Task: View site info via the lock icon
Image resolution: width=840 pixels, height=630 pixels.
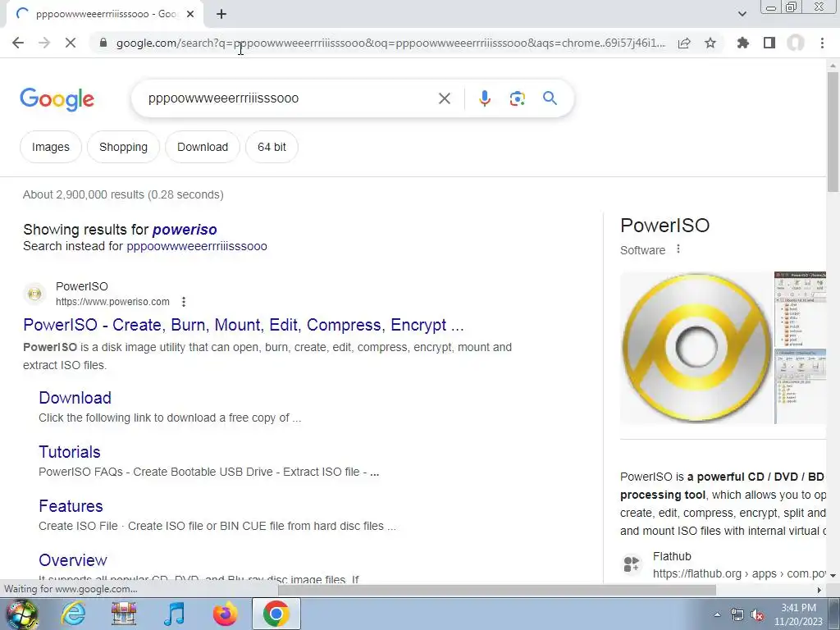Action: coord(103,43)
